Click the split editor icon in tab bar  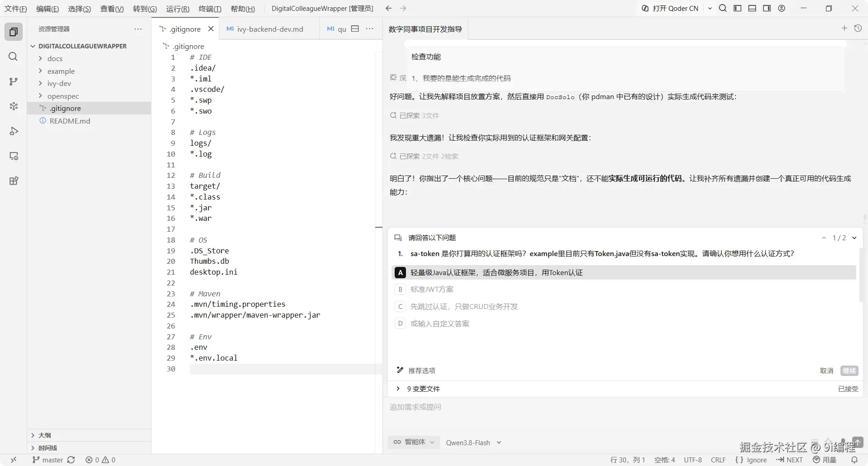tap(355, 29)
